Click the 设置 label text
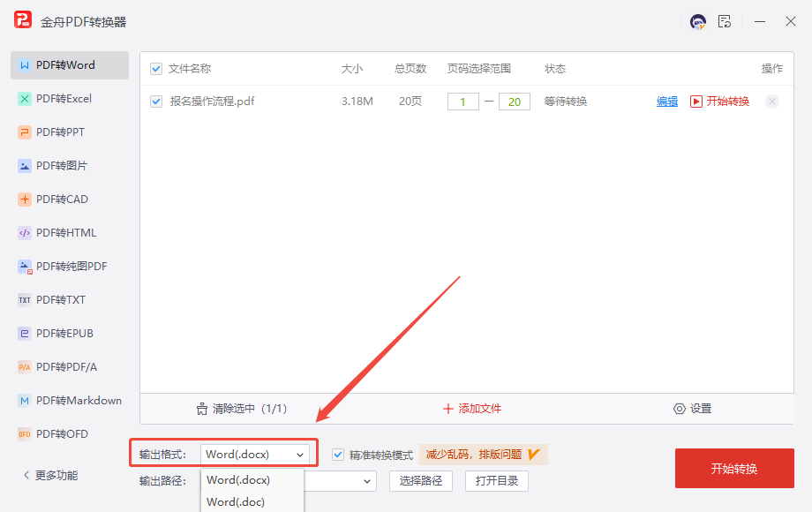Screen dimensions: 812x512 point(701,409)
